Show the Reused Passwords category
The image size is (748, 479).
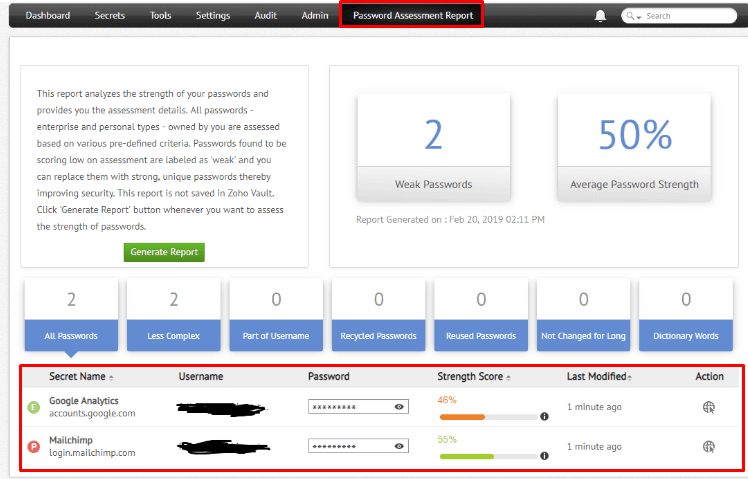(481, 315)
